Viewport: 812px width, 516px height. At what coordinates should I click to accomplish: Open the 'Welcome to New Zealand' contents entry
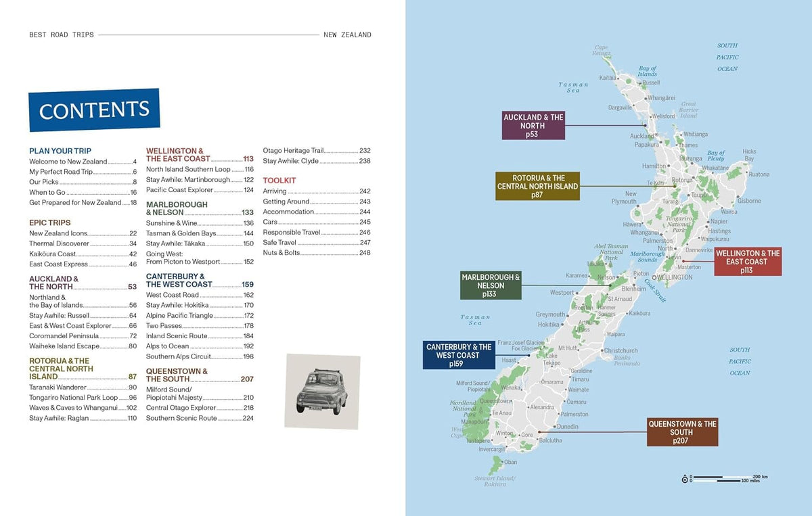[83, 162]
